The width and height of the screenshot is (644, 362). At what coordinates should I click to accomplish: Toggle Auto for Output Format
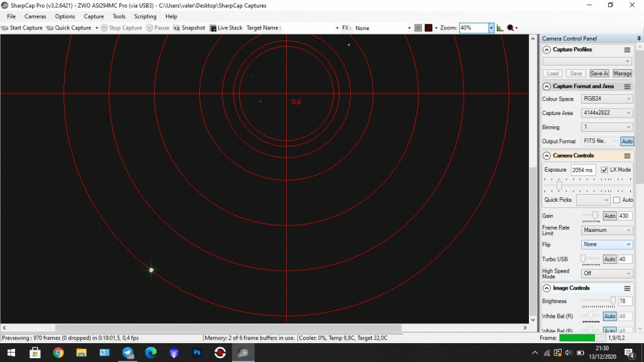[x=626, y=141]
